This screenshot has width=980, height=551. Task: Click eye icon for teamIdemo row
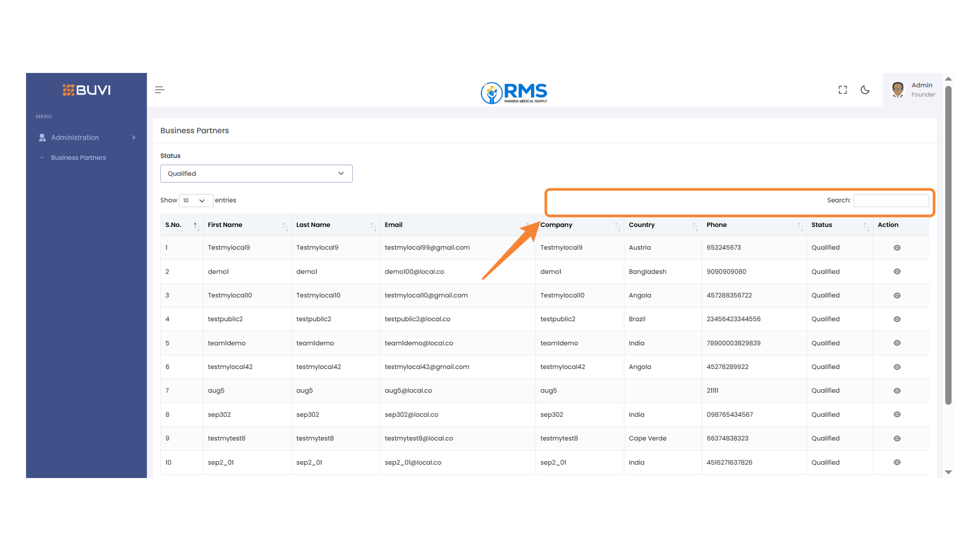[897, 343]
